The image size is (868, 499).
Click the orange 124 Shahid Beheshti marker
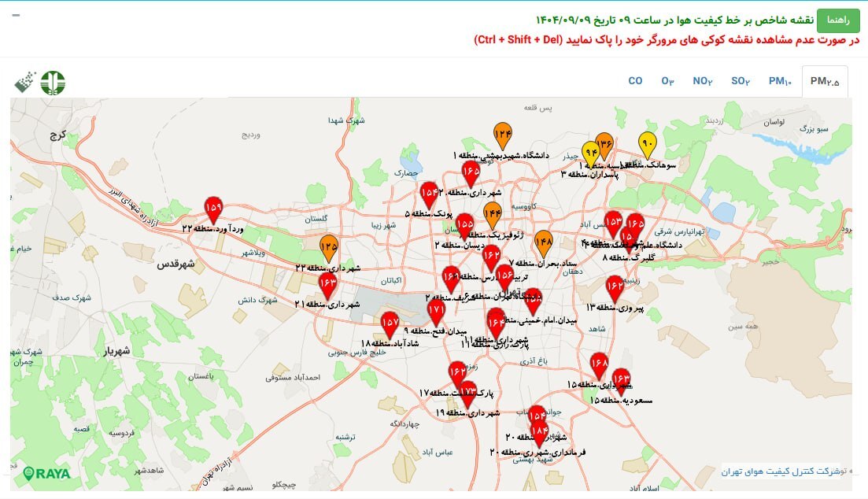503,135
